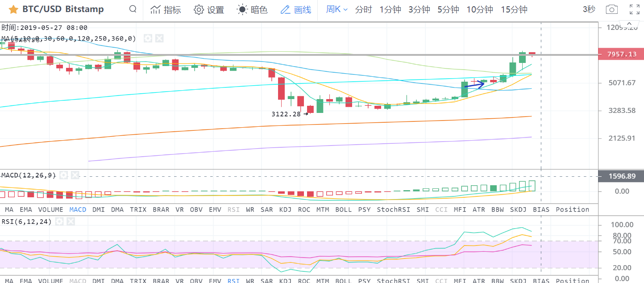The image size is (644, 283).
Task: Open the 指标 indicators panel
Action: pyautogui.click(x=166, y=9)
